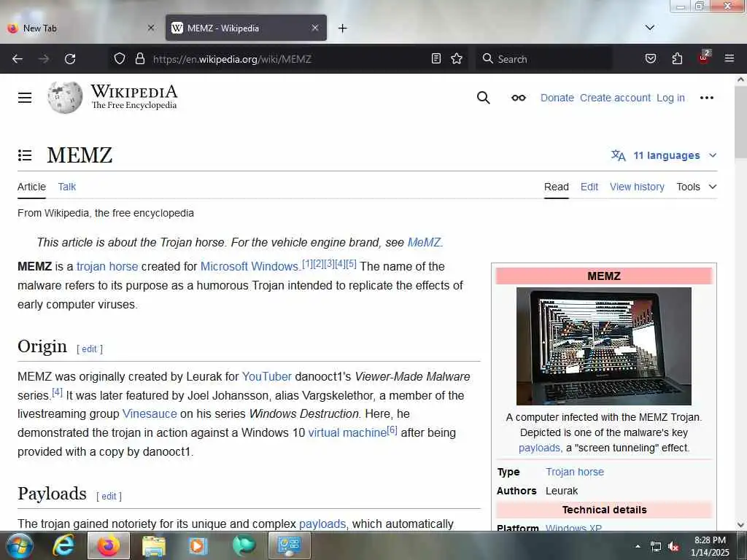This screenshot has height=560, width=747.
Task: Click the Wikipedia globe logo
Action: coord(65,97)
